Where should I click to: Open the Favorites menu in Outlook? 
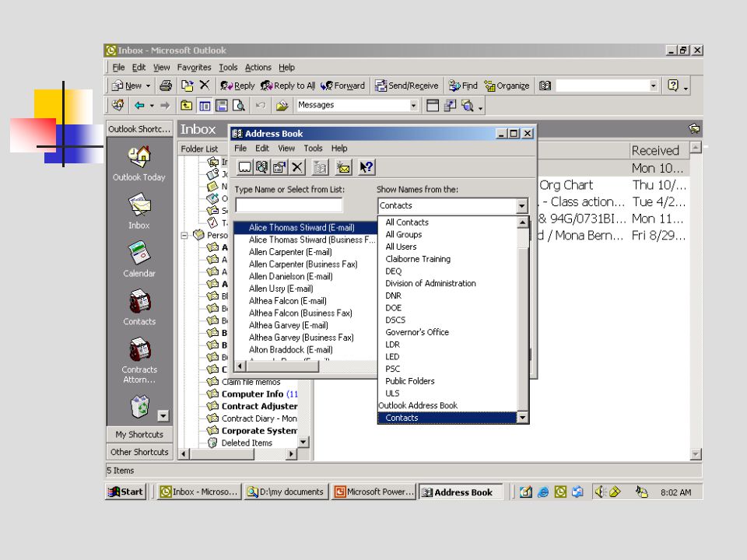194,67
